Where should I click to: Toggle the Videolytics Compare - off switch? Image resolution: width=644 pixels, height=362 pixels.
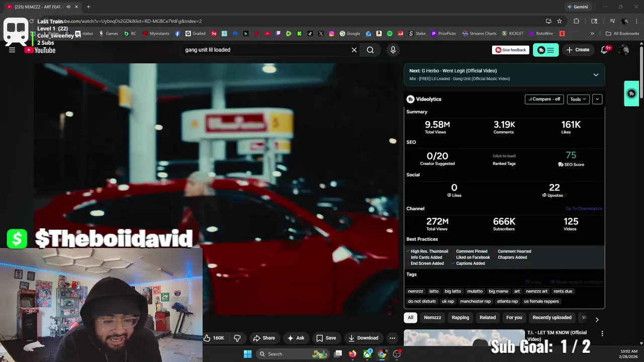pyautogui.click(x=544, y=99)
